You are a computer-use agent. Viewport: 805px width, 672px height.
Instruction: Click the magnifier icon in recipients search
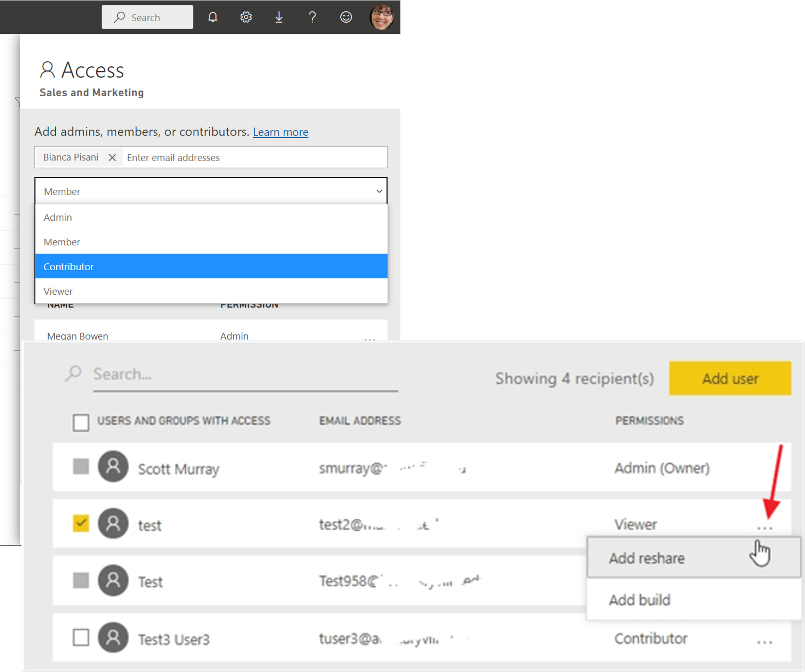[x=74, y=374]
